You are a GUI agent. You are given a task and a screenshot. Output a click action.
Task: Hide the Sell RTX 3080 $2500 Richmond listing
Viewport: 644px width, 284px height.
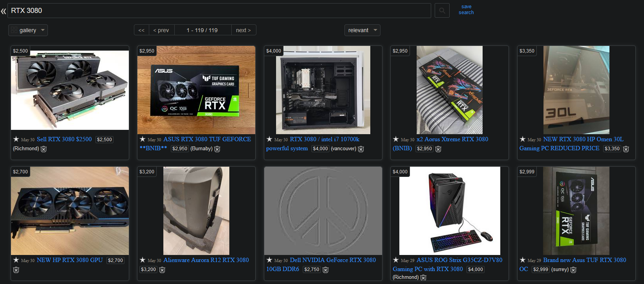[x=44, y=149]
